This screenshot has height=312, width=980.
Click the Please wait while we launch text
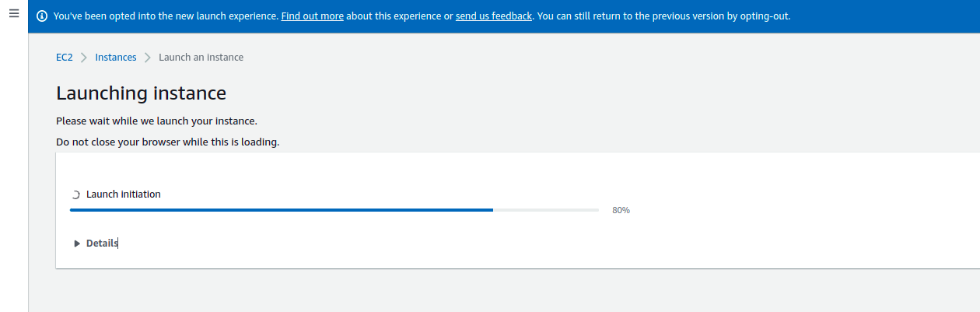(156, 121)
